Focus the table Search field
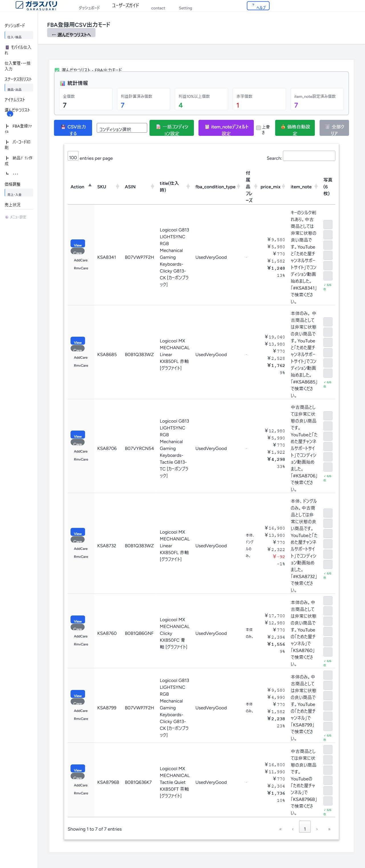The width and height of the screenshot is (365, 868). click(x=309, y=156)
